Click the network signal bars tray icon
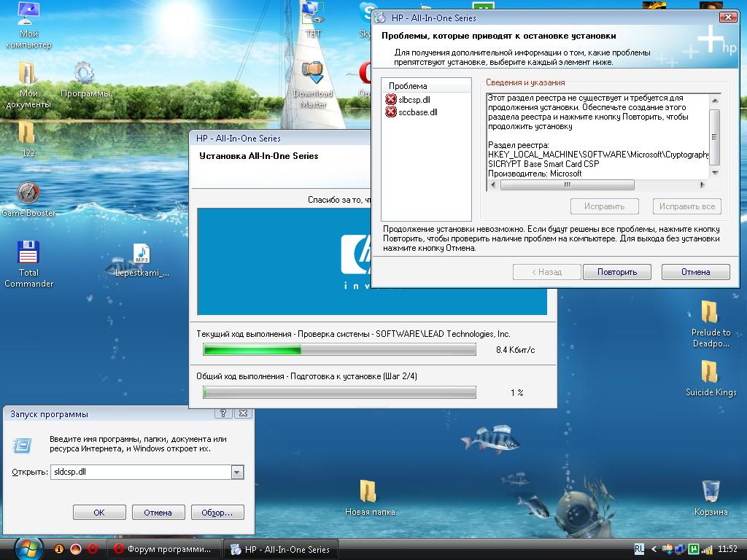747x560 pixels. click(707, 549)
